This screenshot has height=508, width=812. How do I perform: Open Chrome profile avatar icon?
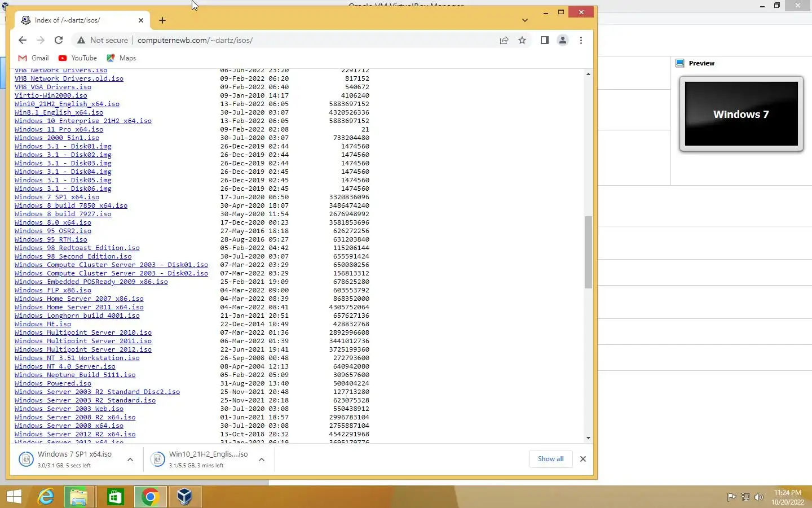563,40
